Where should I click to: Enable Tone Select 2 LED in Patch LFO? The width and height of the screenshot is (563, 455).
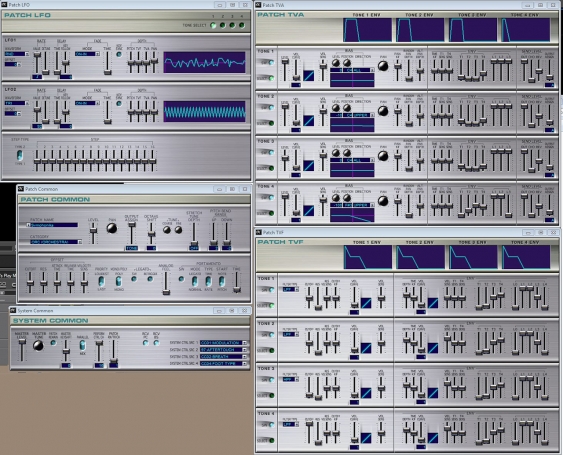(223, 25)
